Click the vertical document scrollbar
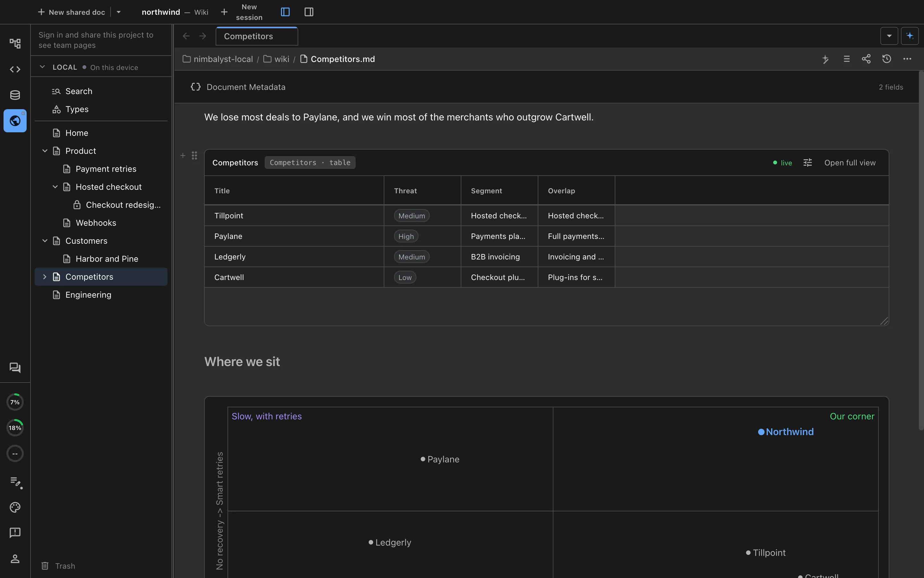The image size is (924, 578). pos(921,250)
